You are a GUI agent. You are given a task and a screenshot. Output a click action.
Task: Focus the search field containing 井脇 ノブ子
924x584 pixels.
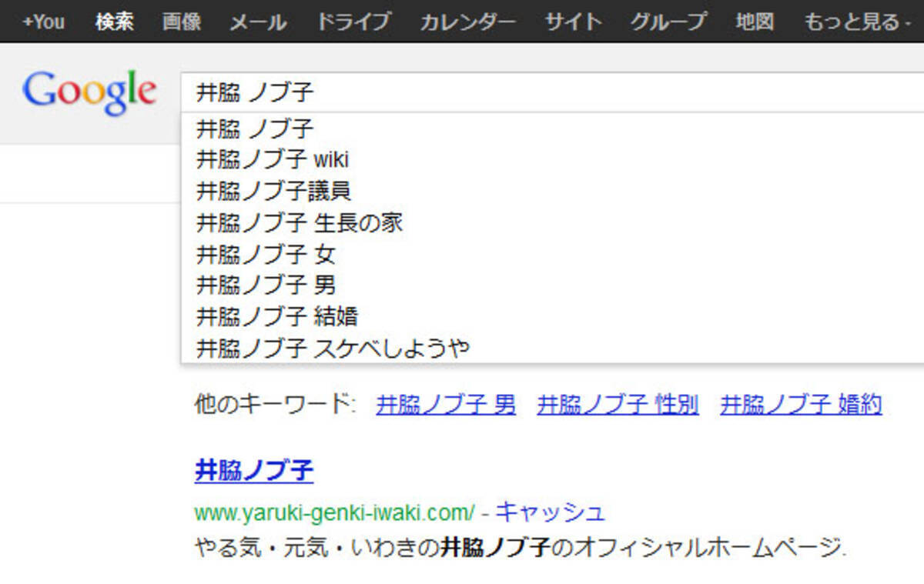552,93
